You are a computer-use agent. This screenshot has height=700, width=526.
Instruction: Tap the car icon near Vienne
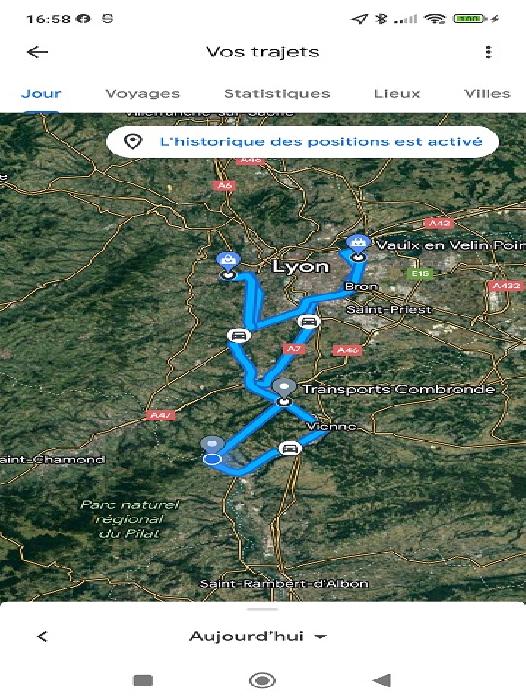290,448
